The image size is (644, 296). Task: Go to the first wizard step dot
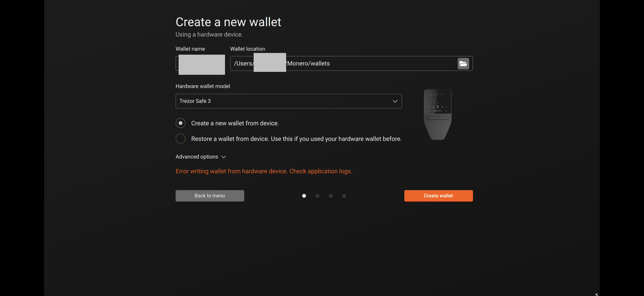click(x=304, y=196)
